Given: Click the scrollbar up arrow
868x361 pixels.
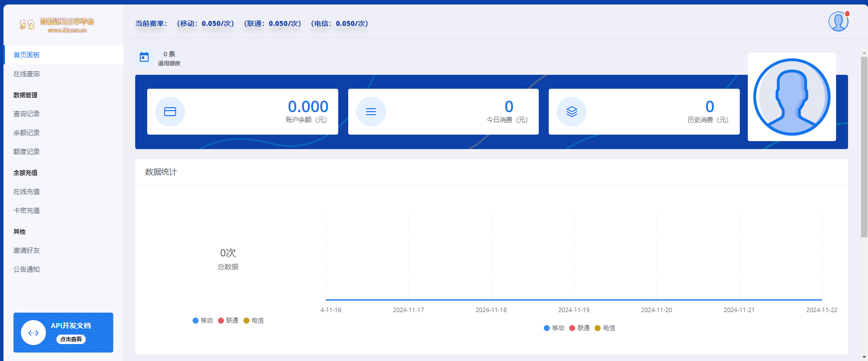Looking at the screenshot, I should 864,53.
